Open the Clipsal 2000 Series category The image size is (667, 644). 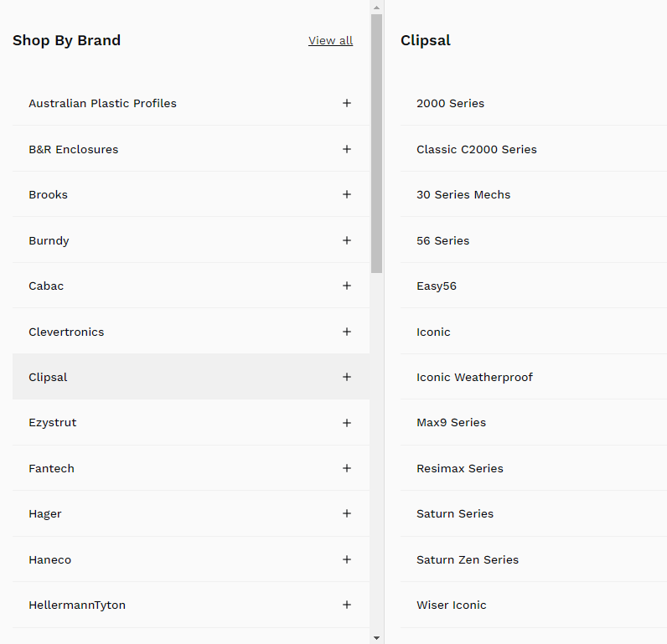[450, 103]
